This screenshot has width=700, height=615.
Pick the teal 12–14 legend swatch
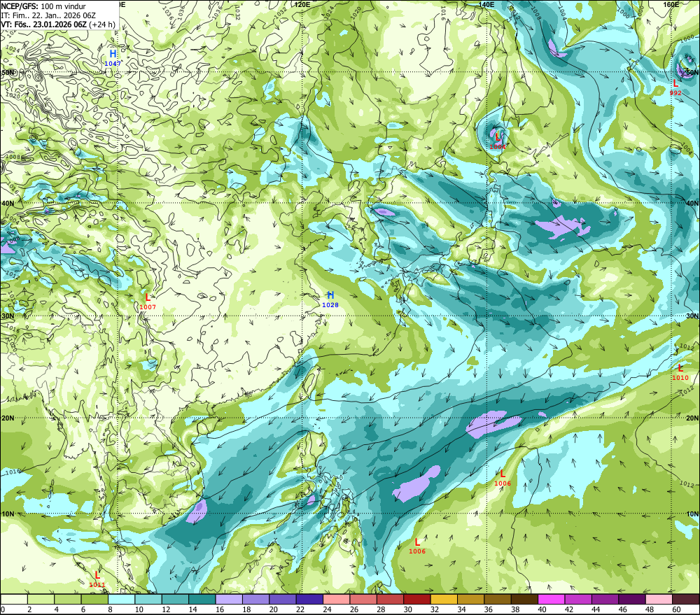176,599
